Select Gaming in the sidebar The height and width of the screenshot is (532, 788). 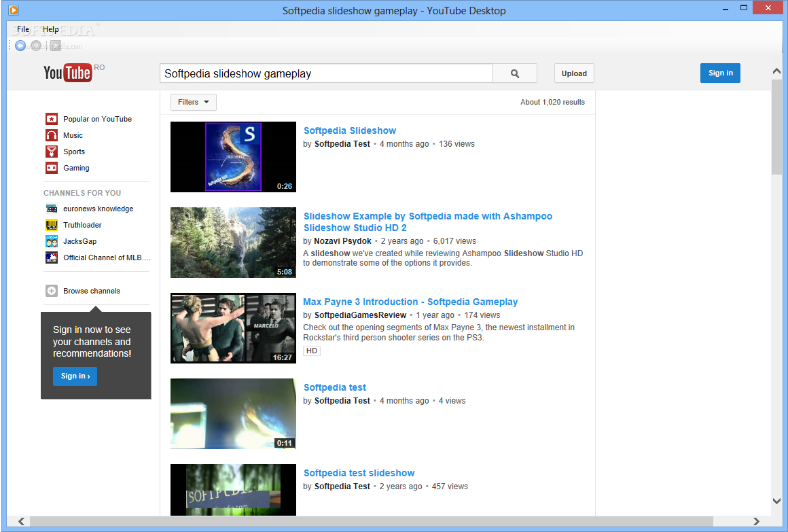(x=76, y=168)
